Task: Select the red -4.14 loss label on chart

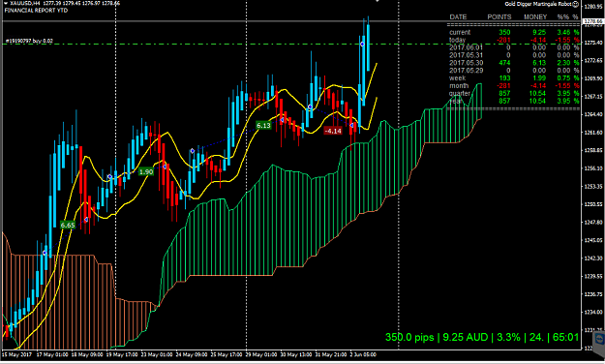Action: pyautogui.click(x=333, y=131)
